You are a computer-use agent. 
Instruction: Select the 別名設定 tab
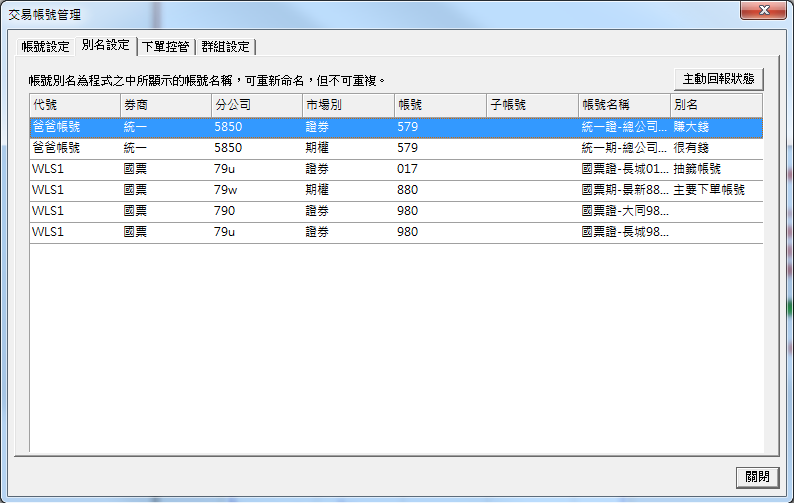pos(105,45)
